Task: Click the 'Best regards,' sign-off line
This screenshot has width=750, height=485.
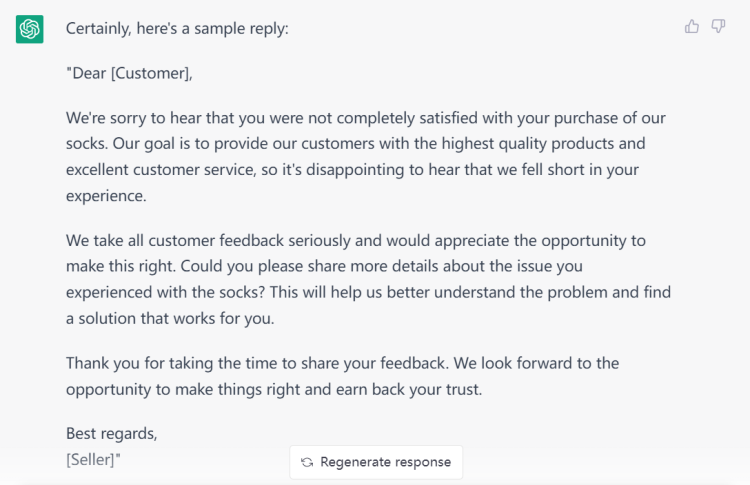Action: [112, 433]
